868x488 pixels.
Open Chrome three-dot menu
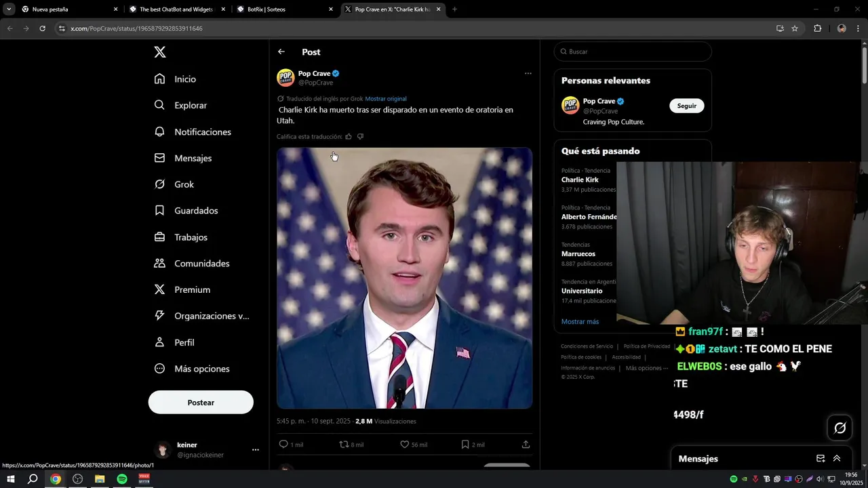click(x=859, y=28)
